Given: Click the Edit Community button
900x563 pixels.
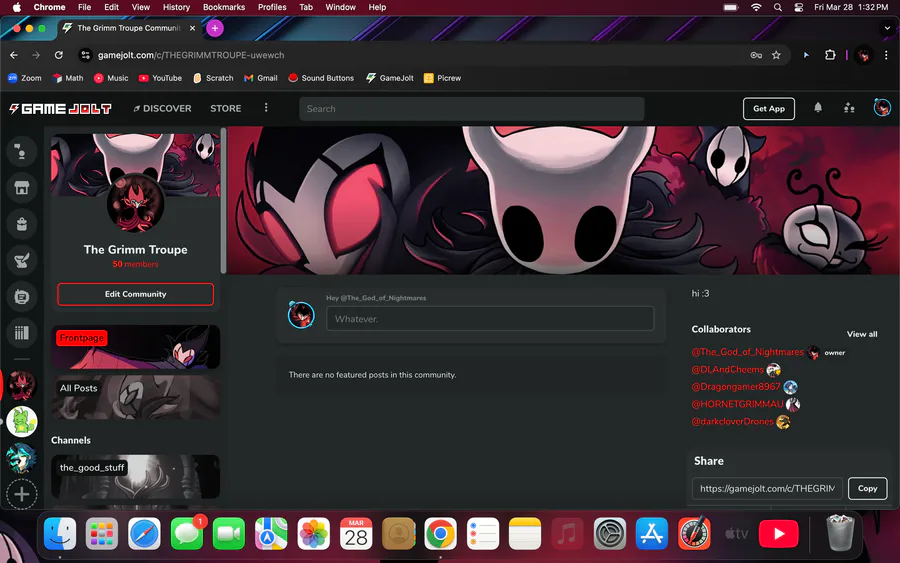Looking at the screenshot, I should point(135,294).
